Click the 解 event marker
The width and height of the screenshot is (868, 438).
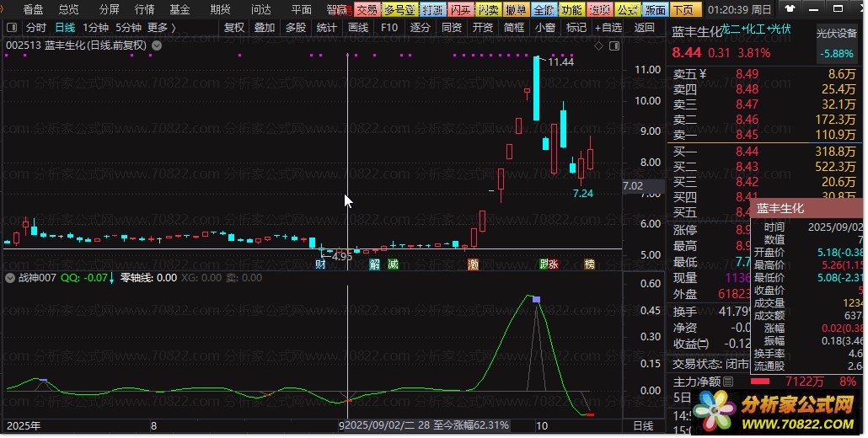(x=375, y=264)
